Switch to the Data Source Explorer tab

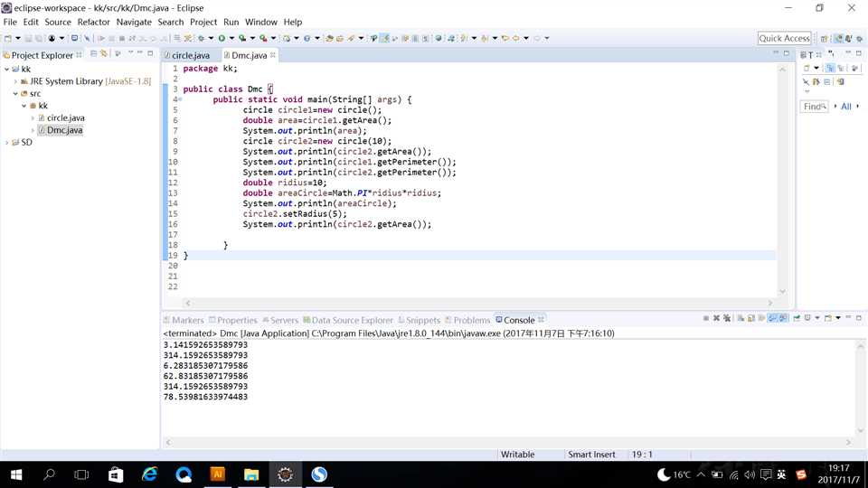click(x=347, y=320)
